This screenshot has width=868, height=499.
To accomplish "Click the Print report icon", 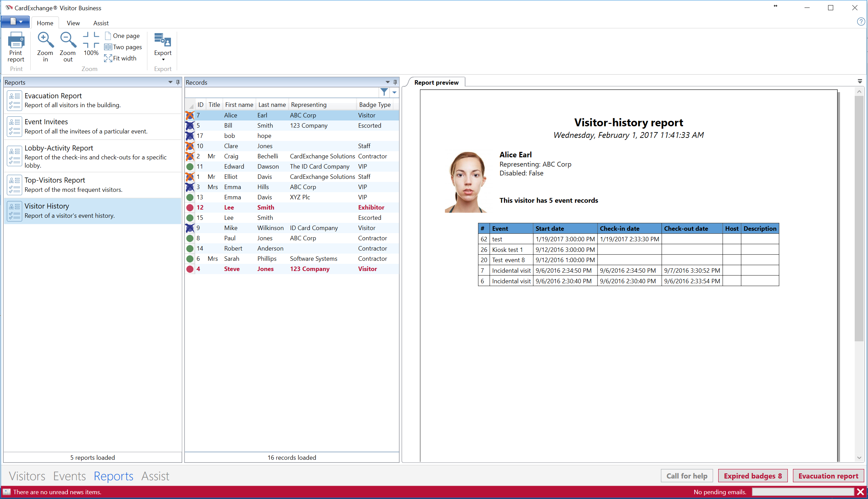I will pos(16,40).
